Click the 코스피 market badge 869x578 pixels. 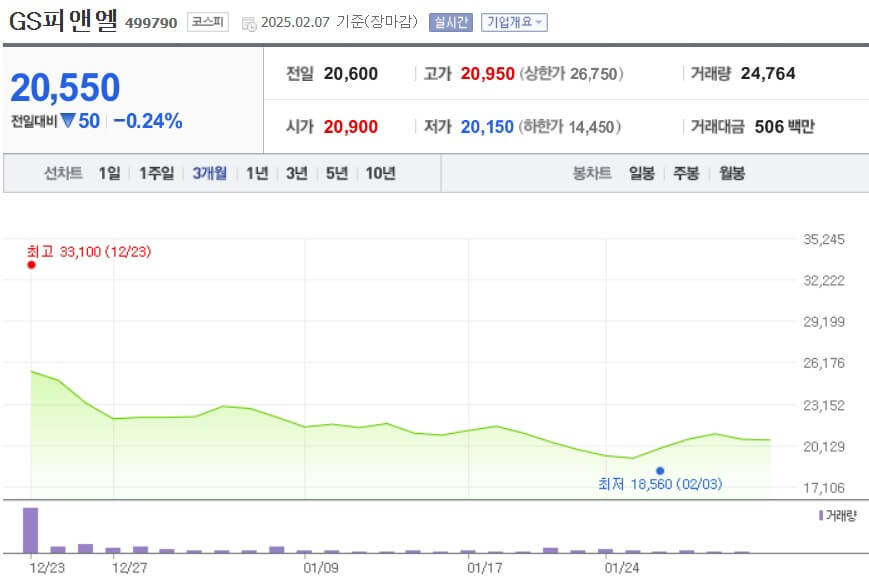coord(208,22)
